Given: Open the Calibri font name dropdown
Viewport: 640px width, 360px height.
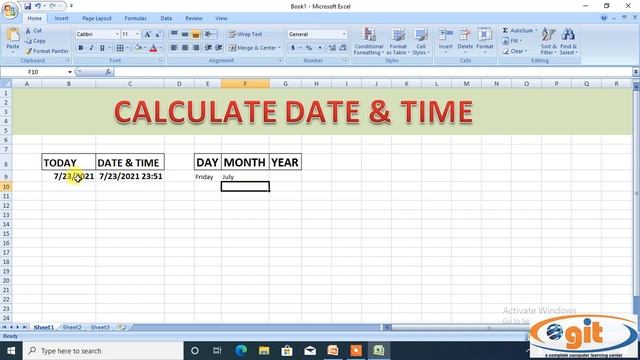Looking at the screenshot, I should (x=117, y=34).
